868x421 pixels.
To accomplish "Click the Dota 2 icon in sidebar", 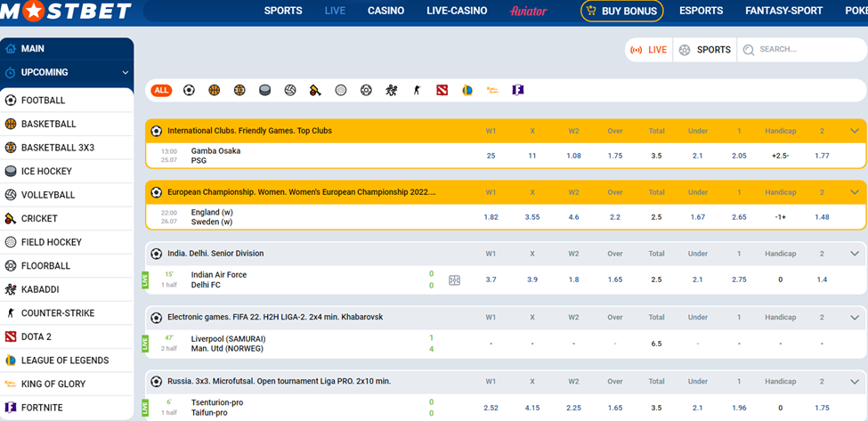I will click(x=11, y=337).
